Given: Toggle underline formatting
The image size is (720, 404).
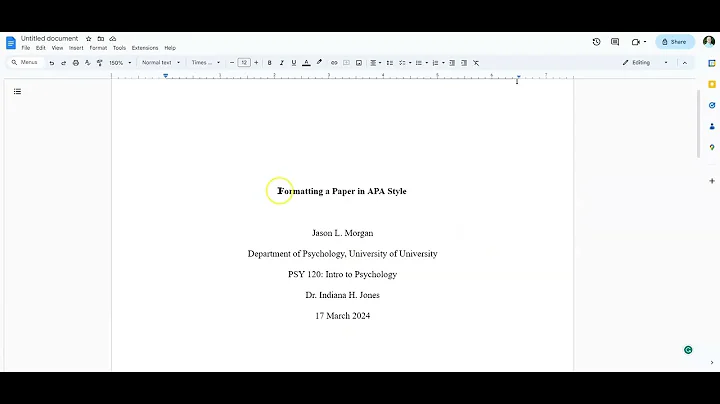Looking at the screenshot, I should pos(294,63).
